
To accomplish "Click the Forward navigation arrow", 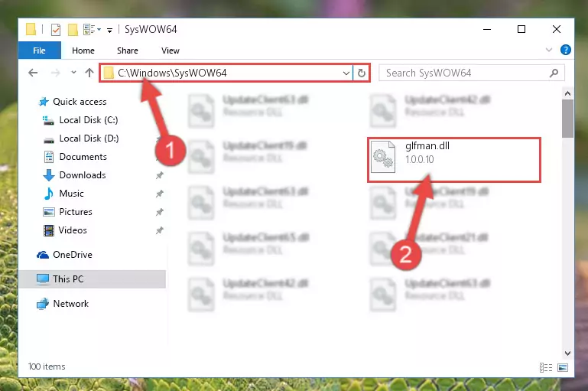I will pyautogui.click(x=55, y=73).
